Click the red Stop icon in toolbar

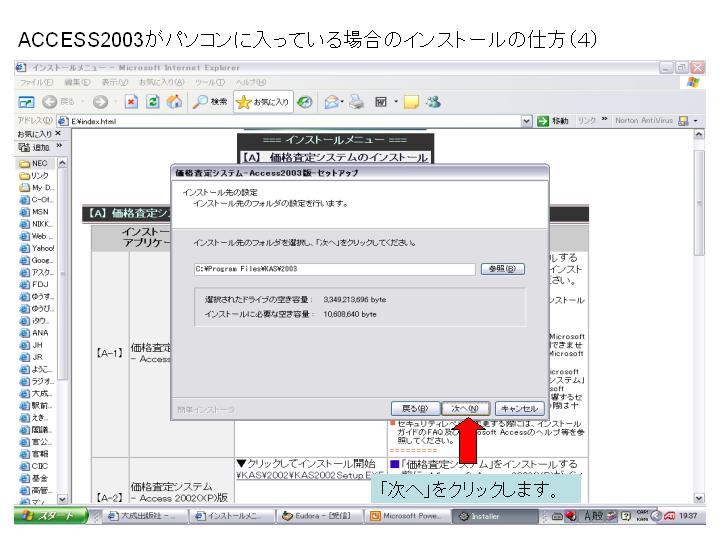coord(131,101)
